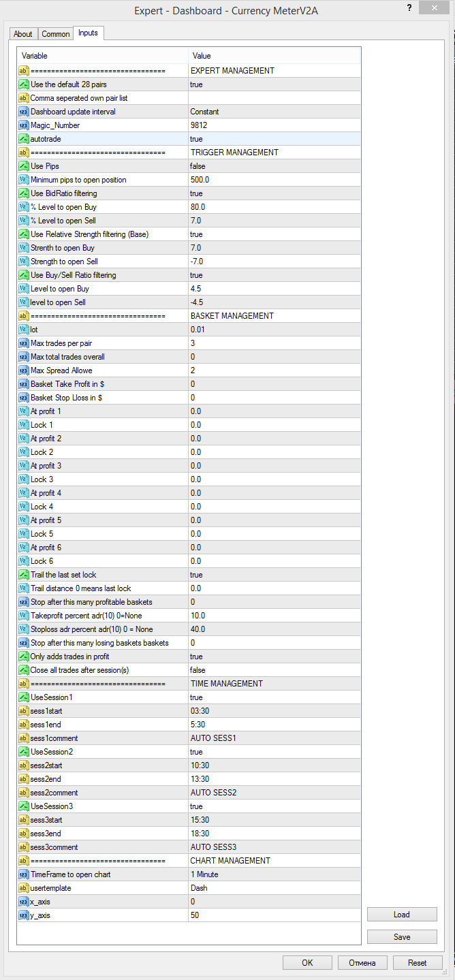Select the 'BASKET MANAGEMENT' section text

point(232,316)
